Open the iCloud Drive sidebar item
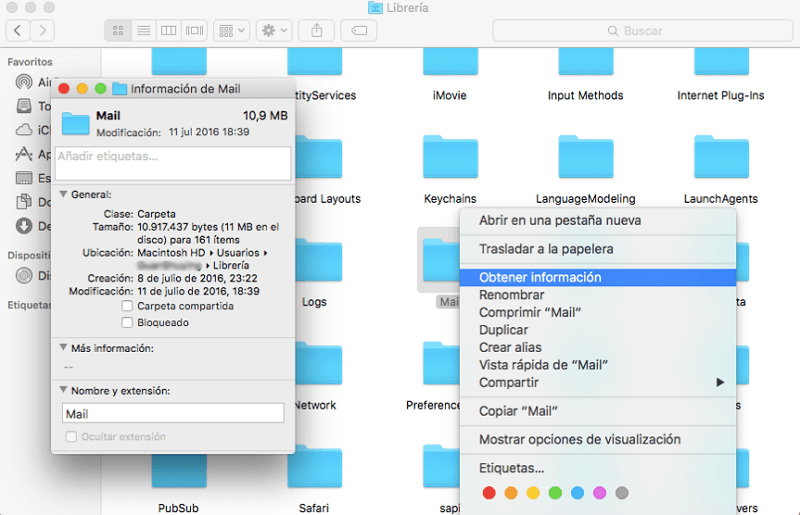Image resolution: width=800 pixels, height=515 pixels. [x=24, y=130]
